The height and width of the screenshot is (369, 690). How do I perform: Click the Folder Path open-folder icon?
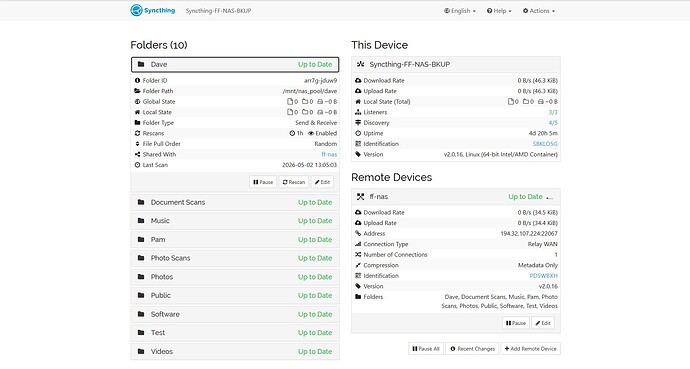coord(137,91)
